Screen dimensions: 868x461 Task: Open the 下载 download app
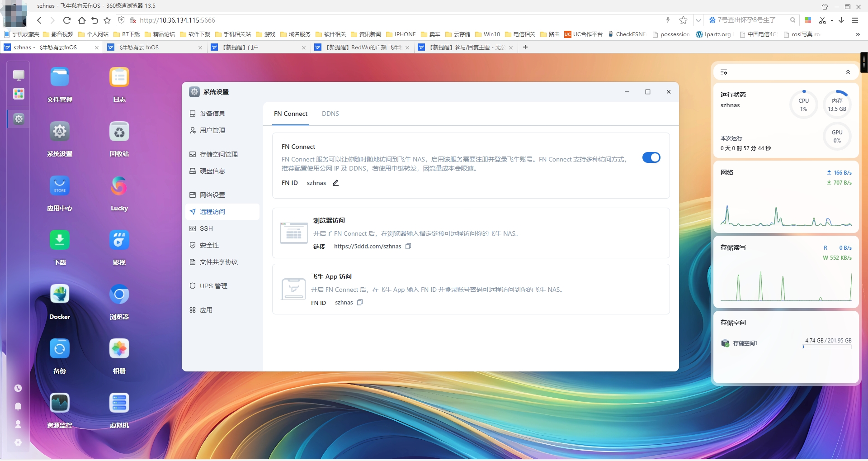pyautogui.click(x=60, y=240)
